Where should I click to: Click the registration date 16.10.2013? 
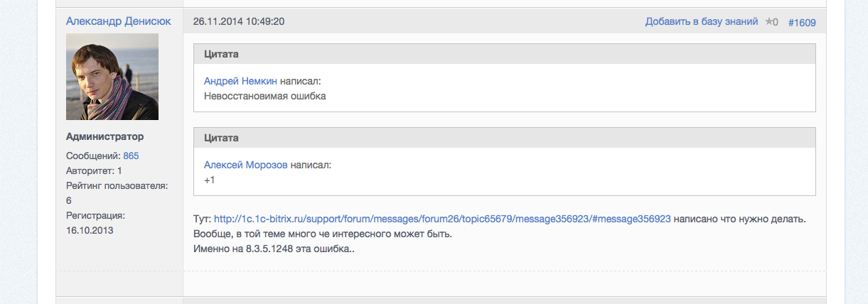point(90,230)
